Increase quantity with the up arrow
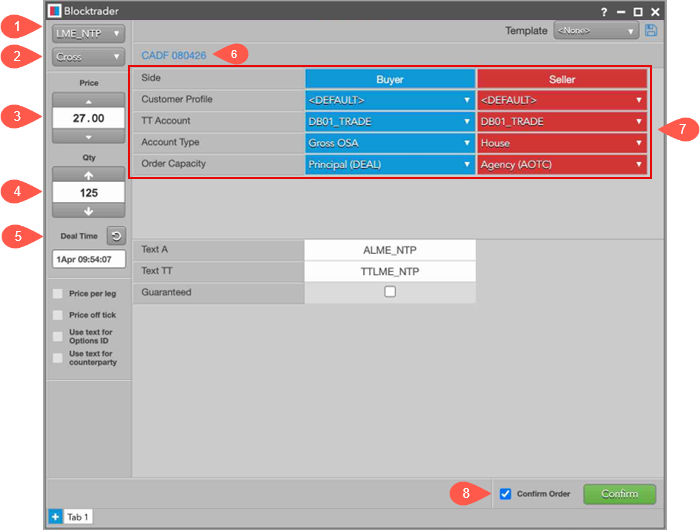The height and width of the screenshot is (530, 700). click(88, 174)
